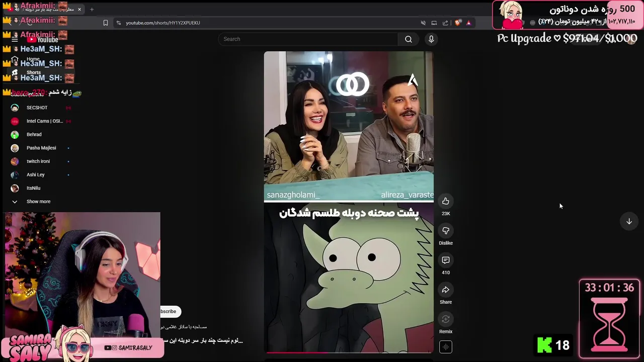Screen dimensions: 644x362
Task: Open Brave Shields lion icon
Action: pyautogui.click(x=457, y=23)
